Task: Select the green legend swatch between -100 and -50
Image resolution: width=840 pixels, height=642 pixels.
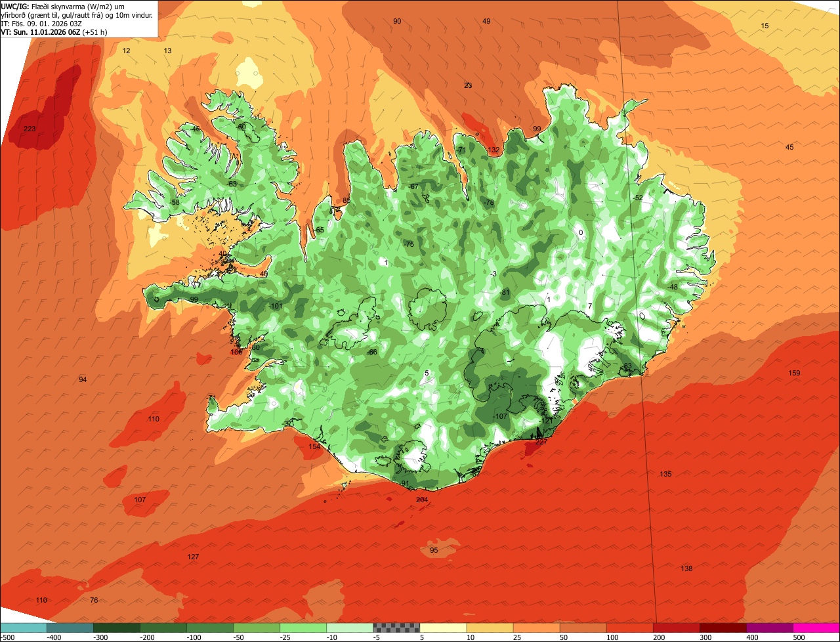Action: click(x=210, y=627)
